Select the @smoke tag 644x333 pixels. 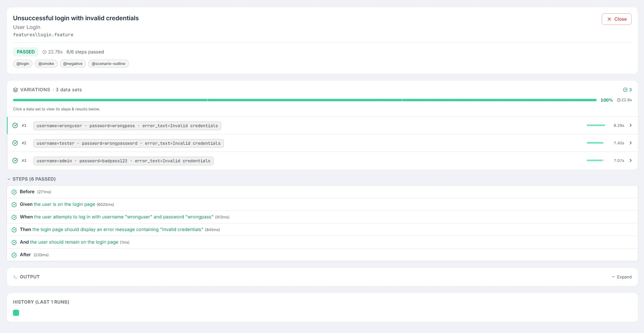click(46, 64)
